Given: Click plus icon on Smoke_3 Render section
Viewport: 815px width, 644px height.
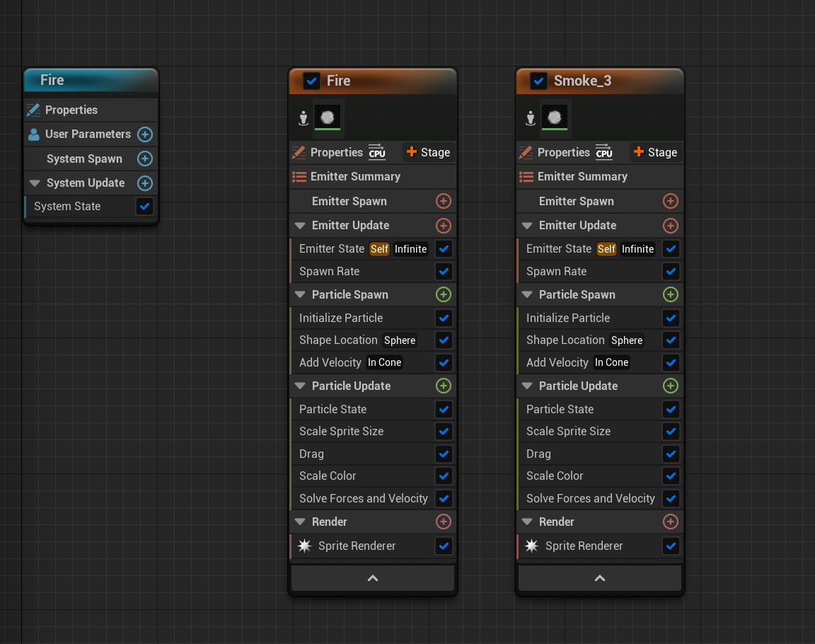Looking at the screenshot, I should coord(671,522).
